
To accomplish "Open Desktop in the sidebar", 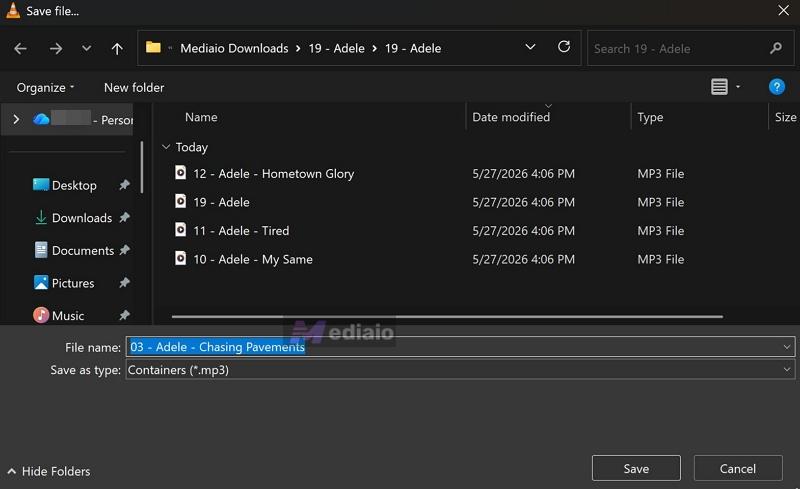I will click(x=74, y=185).
